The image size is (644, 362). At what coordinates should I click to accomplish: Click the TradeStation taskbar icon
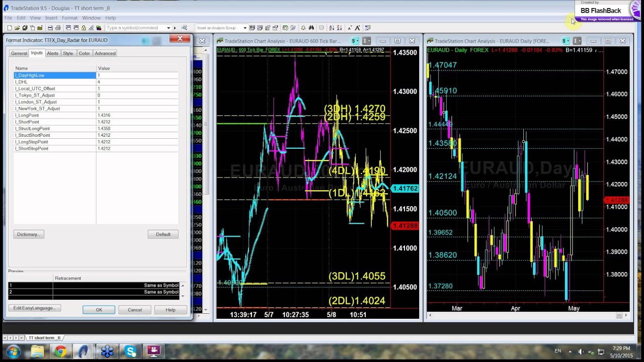tap(84, 351)
